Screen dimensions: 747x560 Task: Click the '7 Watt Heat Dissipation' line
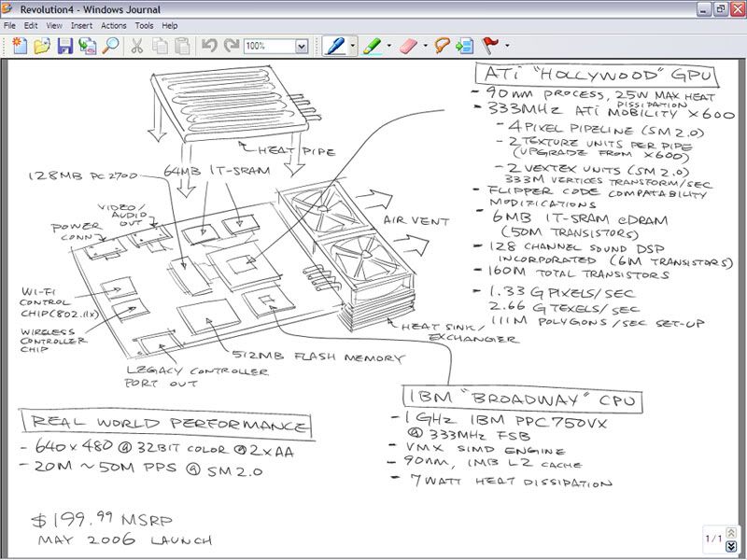[511, 481]
